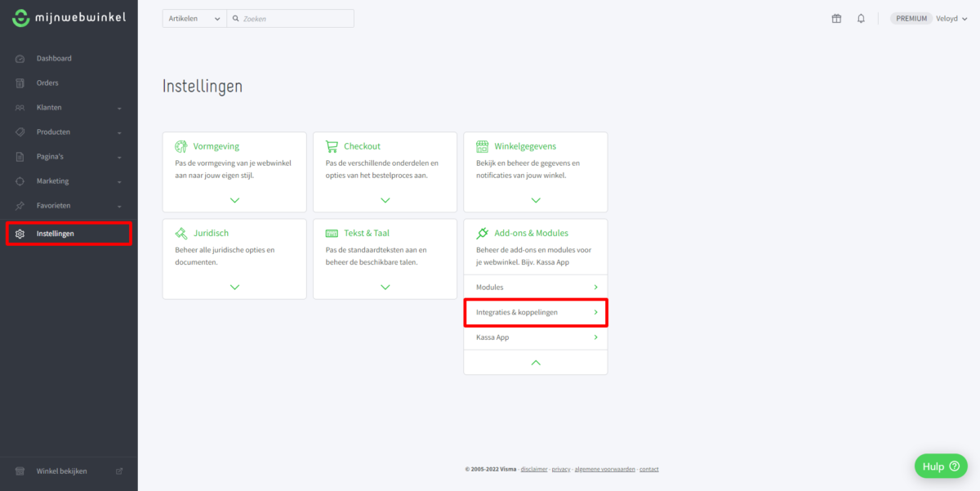This screenshot has height=491, width=980.
Task: Click the Vormgeving palette icon
Action: [181, 146]
